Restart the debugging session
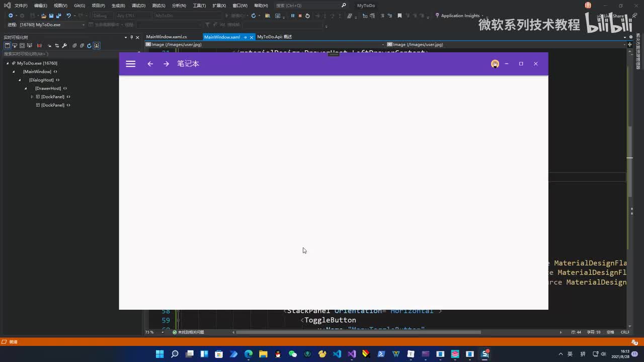This screenshot has height=362, width=644. pyautogui.click(x=307, y=16)
